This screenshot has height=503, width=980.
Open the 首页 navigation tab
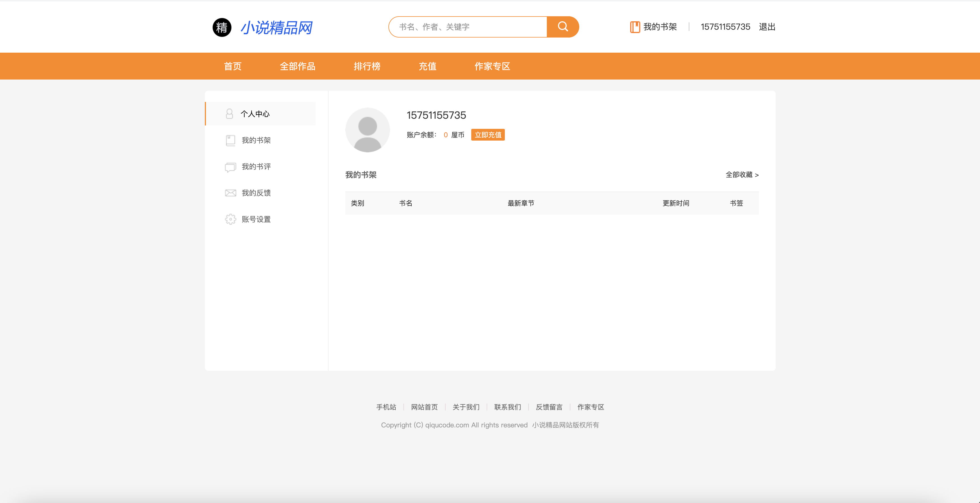(233, 66)
